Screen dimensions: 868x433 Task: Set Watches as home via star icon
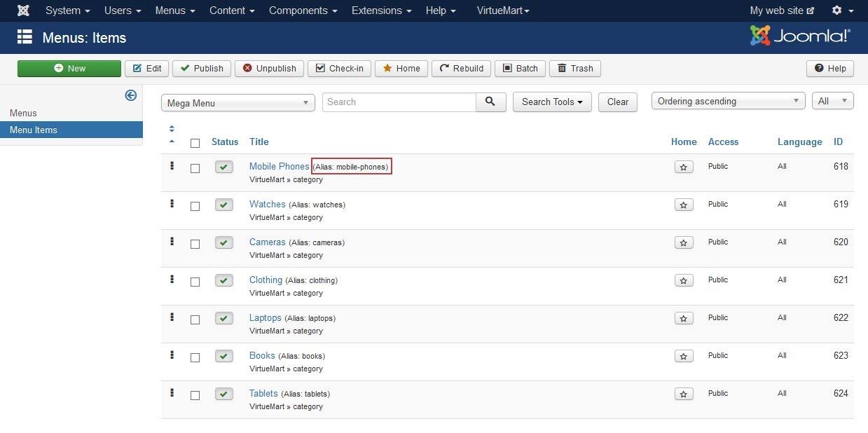click(x=684, y=205)
